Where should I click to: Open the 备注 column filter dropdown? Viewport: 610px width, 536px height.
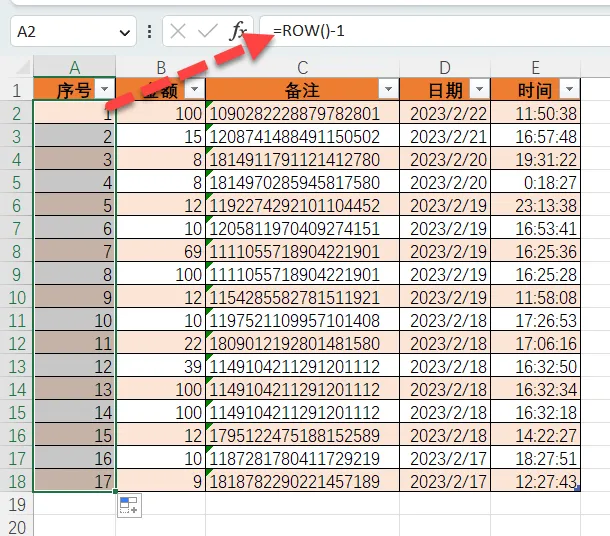(388, 89)
